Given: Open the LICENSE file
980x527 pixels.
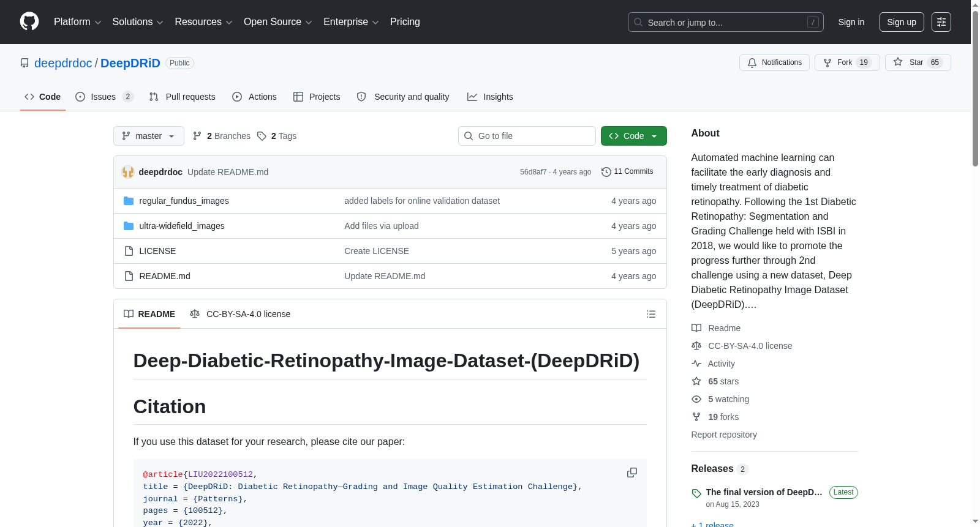Looking at the screenshot, I should (x=157, y=251).
